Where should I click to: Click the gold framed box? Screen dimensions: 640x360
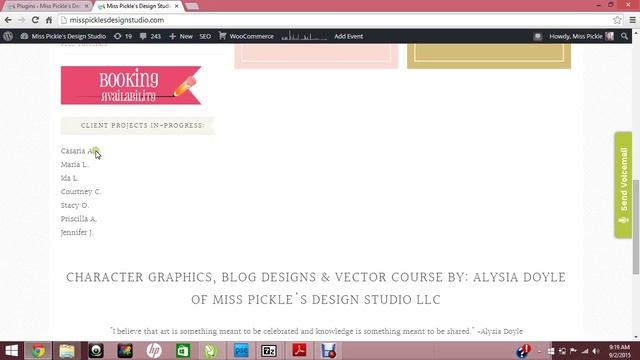point(489,56)
